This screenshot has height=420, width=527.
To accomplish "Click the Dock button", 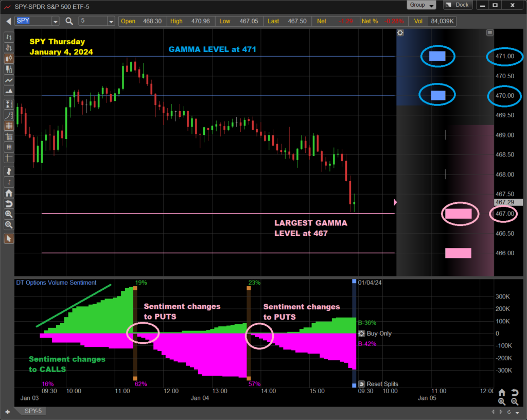I will pyautogui.click(x=456, y=5).
